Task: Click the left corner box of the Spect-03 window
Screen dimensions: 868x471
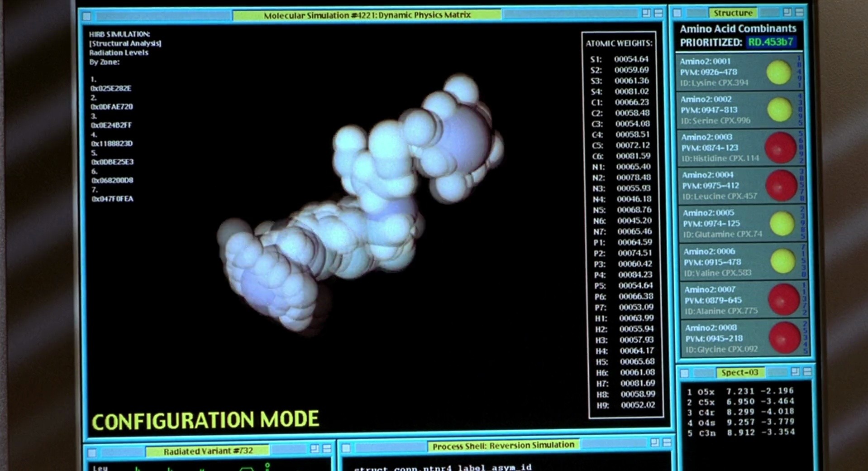Action: click(685, 373)
